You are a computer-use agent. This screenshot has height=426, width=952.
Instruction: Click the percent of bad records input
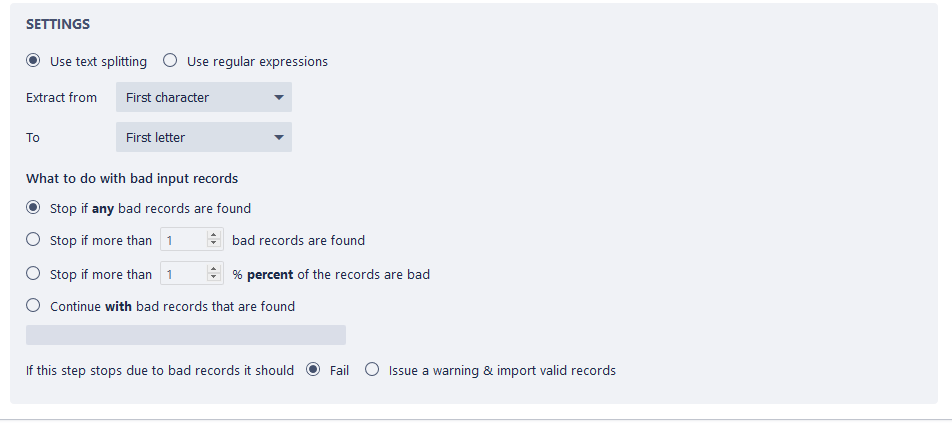184,273
